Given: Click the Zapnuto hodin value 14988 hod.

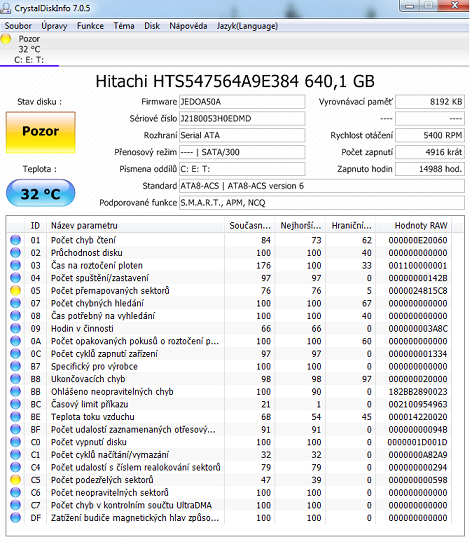Looking at the screenshot, I should pos(430,169).
